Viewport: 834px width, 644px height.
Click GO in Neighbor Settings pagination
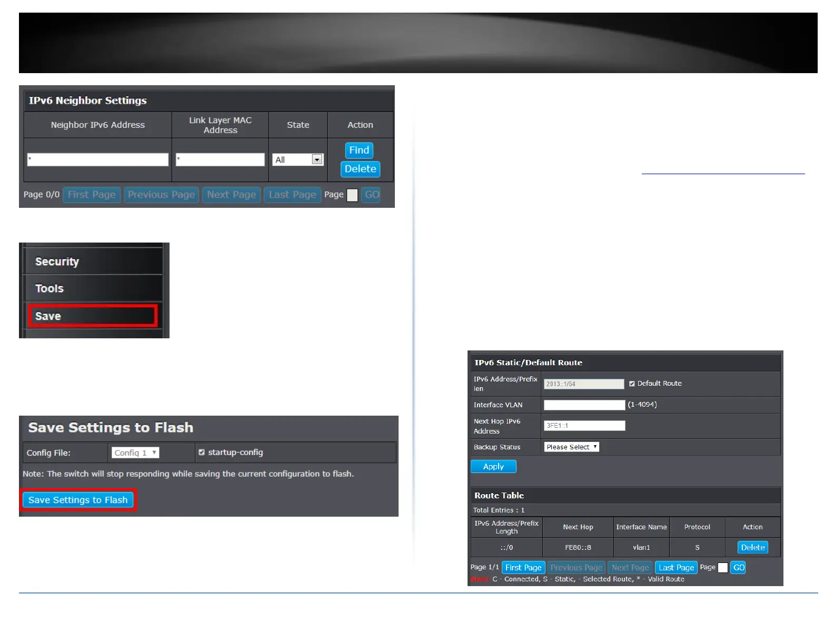click(372, 195)
